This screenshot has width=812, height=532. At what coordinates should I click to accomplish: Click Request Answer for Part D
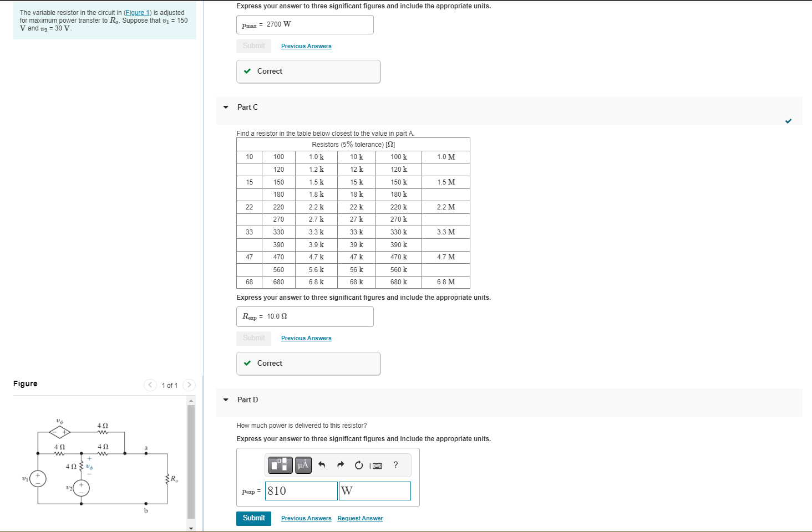coord(360,518)
